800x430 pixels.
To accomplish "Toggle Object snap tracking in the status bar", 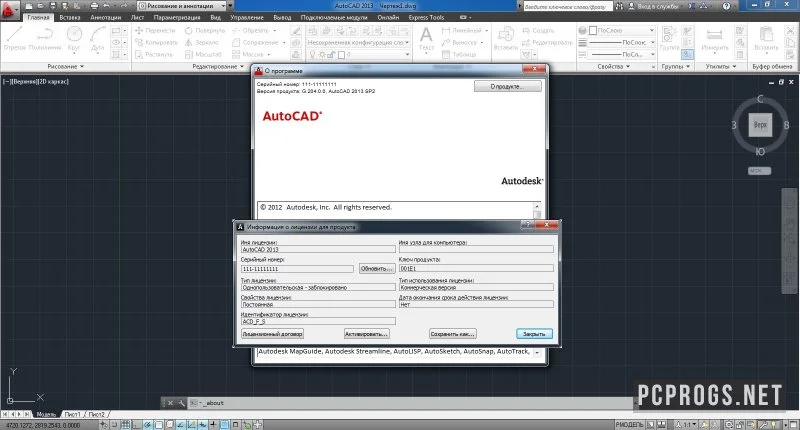I will tap(180, 424).
